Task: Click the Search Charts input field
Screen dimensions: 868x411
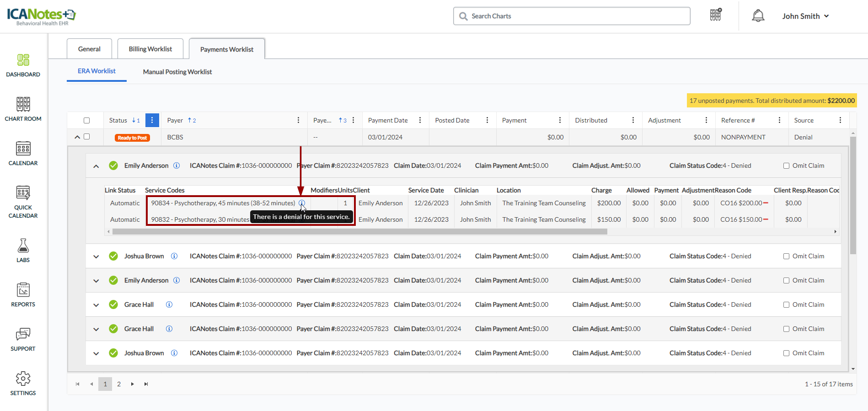Action: click(572, 16)
